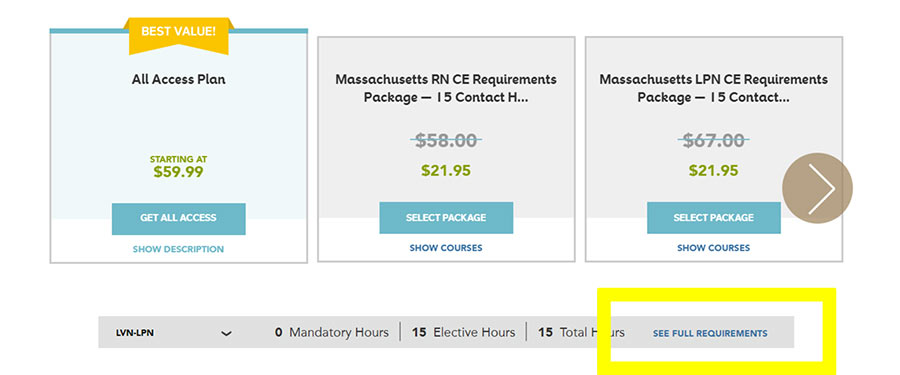900x375 pixels.
Task: Click the next carousel arrow
Action: tap(817, 188)
